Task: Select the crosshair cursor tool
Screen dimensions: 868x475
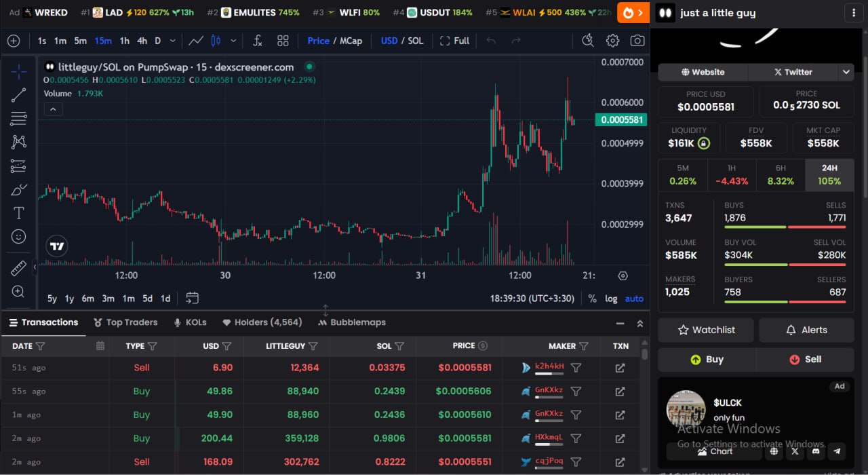Action: pos(18,71)
